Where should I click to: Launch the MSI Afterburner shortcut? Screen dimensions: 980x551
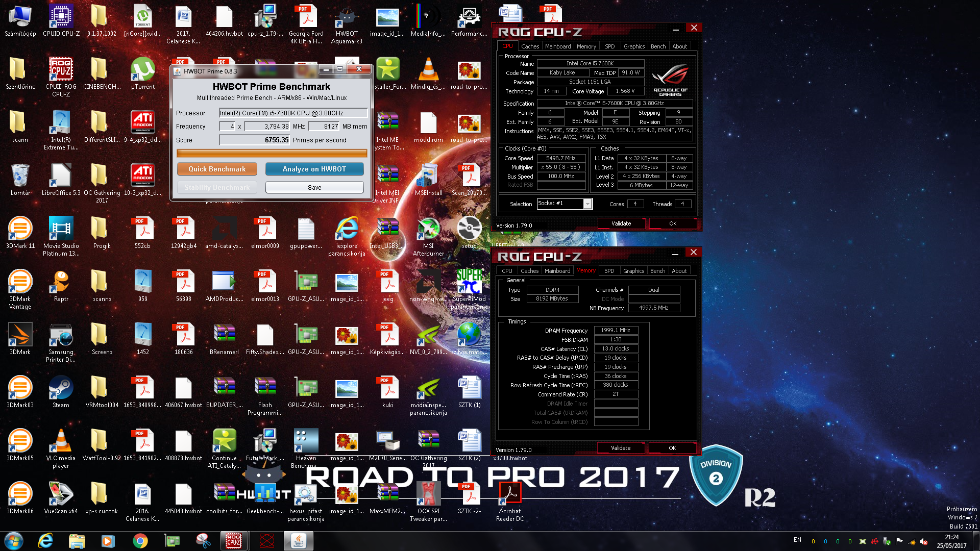coord(428,236)
